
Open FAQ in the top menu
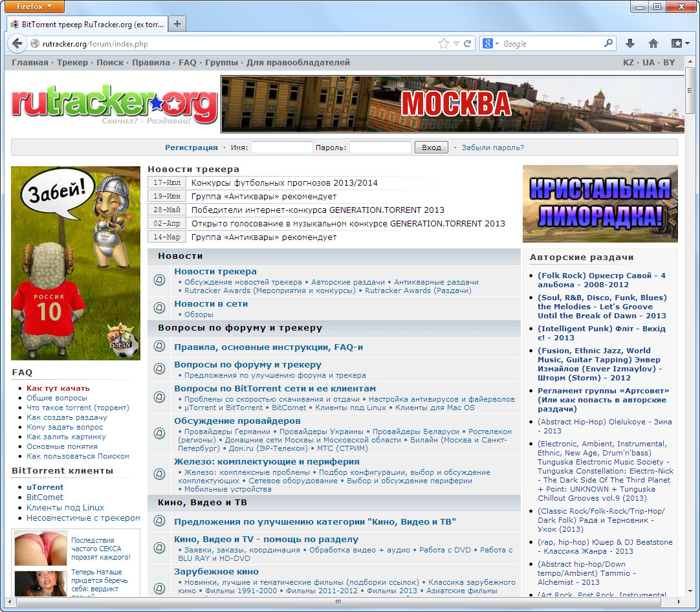click(188, 63)
